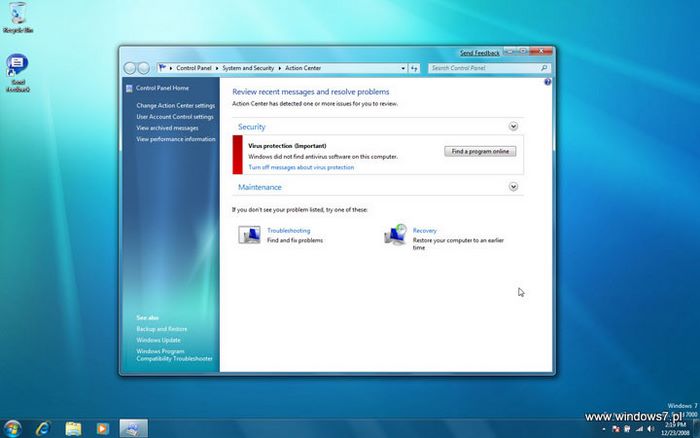Click the Send Feedback title bar link
Viewport: 700px width, 438px height.
pyautogui.click(x=480, y=53)
